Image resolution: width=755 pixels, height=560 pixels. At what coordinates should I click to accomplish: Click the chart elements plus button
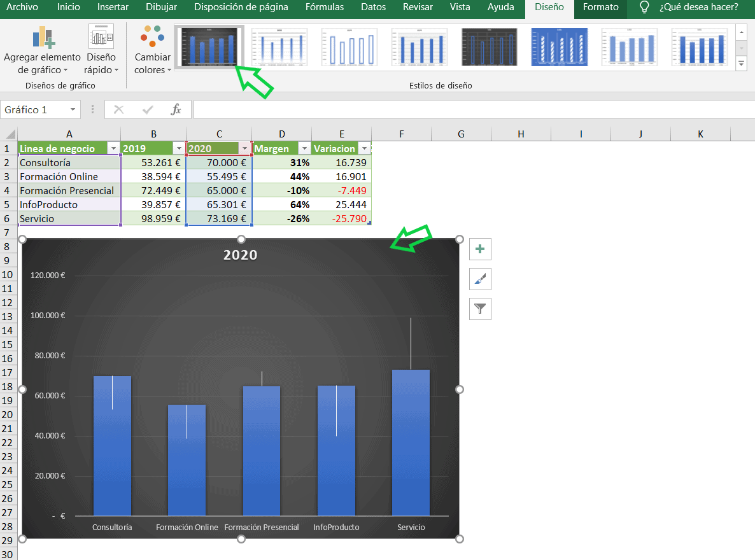click(x=480, y=249)
